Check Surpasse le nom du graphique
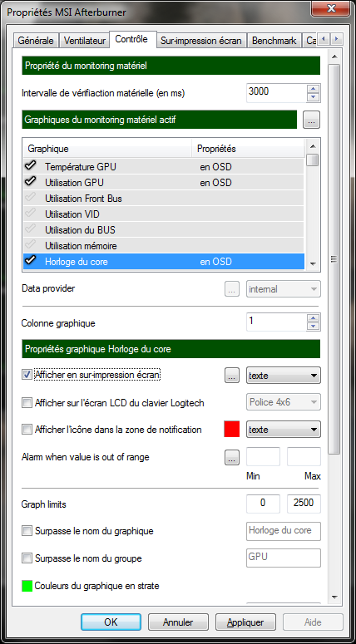 click(x=27, y=531)
